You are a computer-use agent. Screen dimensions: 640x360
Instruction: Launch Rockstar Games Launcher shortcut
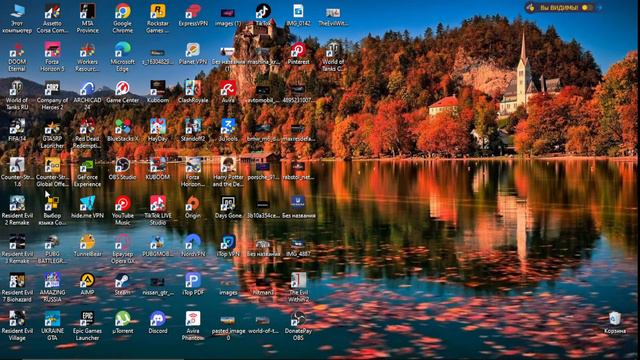coord(158,18)
